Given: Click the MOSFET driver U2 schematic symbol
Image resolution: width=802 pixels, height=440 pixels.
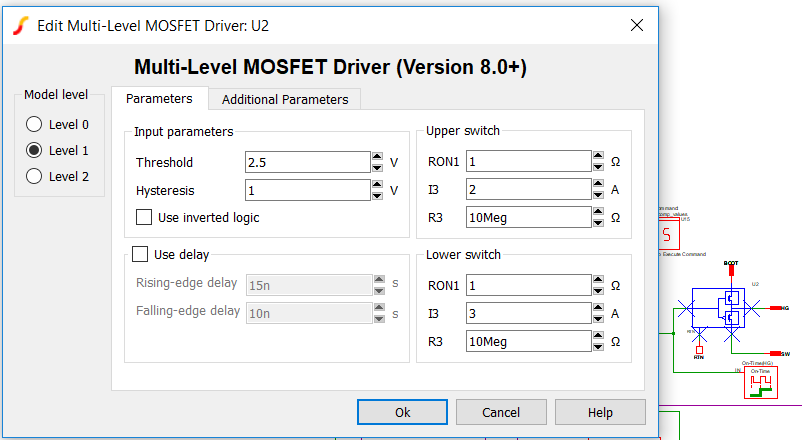Looking at the screenshot, I should (x=732, y=308).
